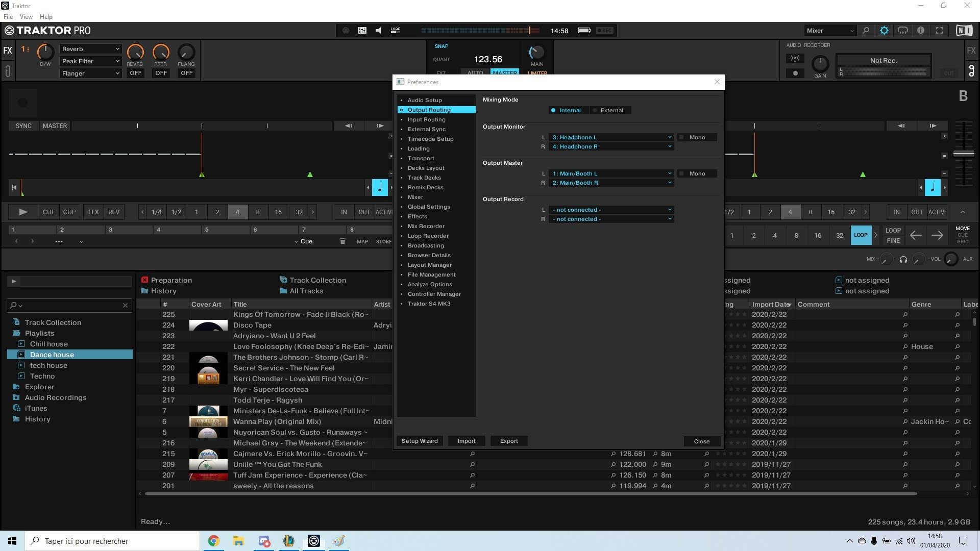Click the audio device mixer icon in header
This screenshot has width=980, height=551.
pyautogui.click(x=362, y=31)
